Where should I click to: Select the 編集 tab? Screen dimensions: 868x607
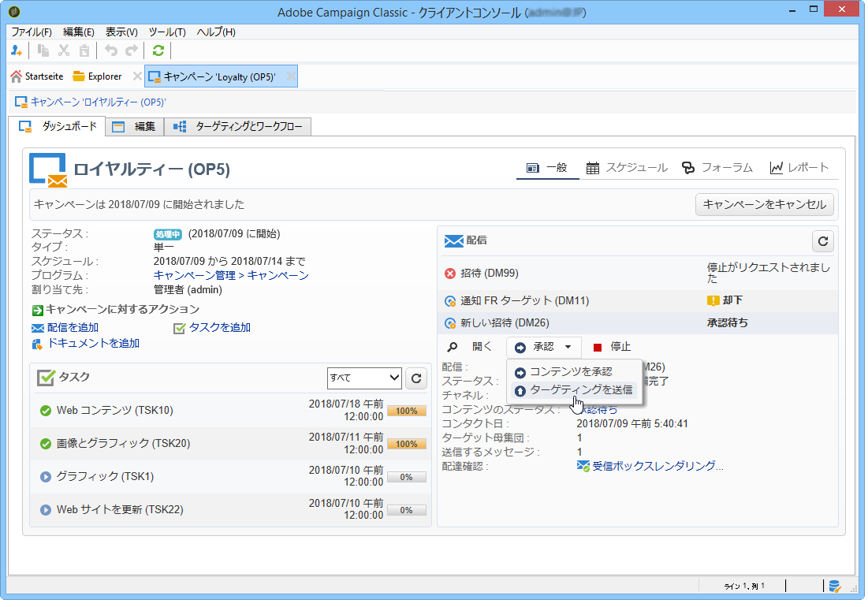pyautogui.click(x=135, y=127)
